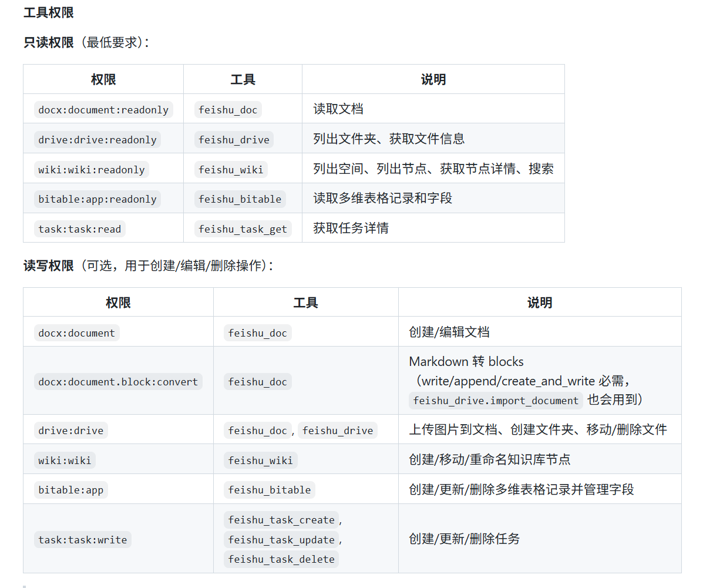
Task: Select the docx:document:readonly permission code
Action: click(x=103, y=110)
